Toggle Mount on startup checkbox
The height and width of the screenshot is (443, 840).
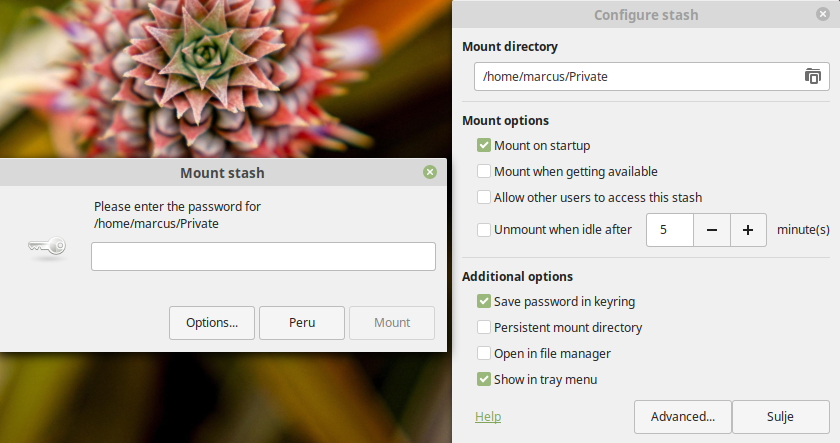coord(484,146)
